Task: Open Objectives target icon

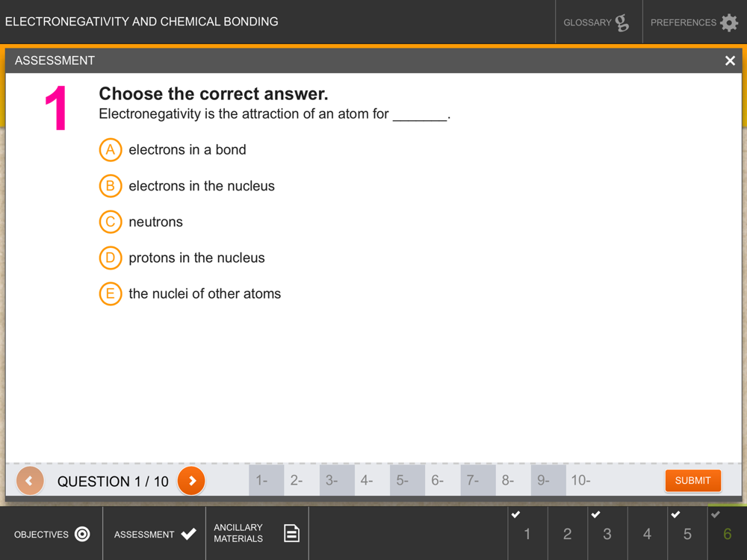Action: (82, 534)
